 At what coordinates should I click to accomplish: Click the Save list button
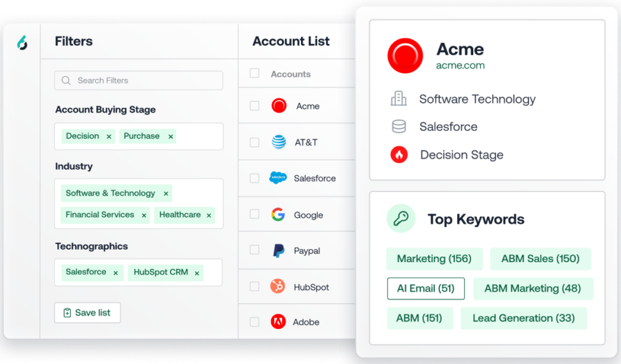coord(88,313)
